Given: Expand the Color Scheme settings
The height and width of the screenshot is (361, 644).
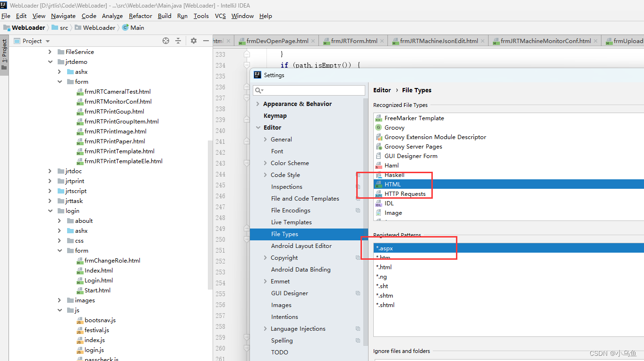Looking at the screenshot, I should click(x=266, y=163).
